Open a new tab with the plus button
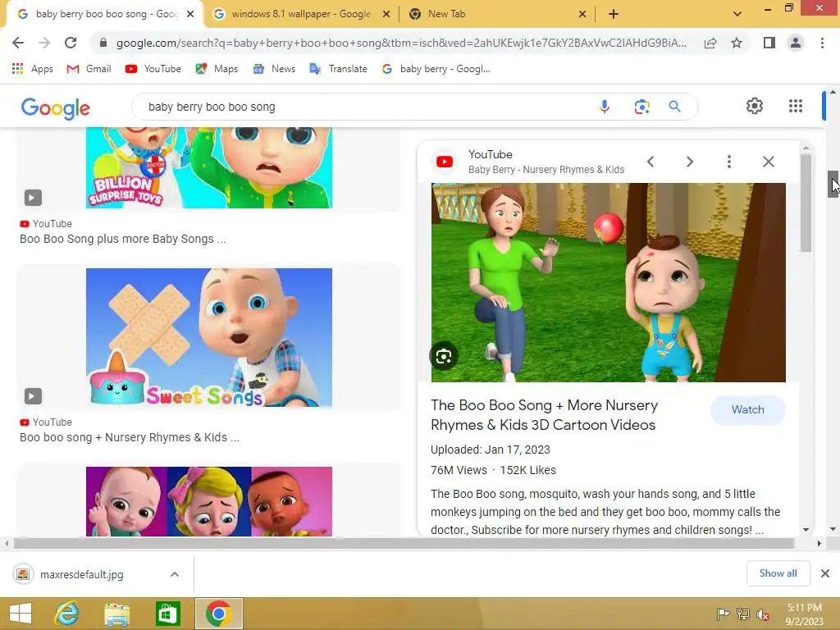 (614, 15)
